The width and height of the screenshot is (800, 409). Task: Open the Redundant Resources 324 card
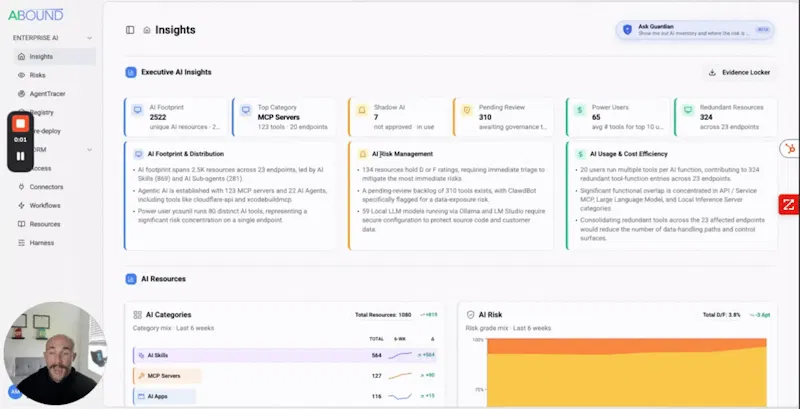(726, 117)
